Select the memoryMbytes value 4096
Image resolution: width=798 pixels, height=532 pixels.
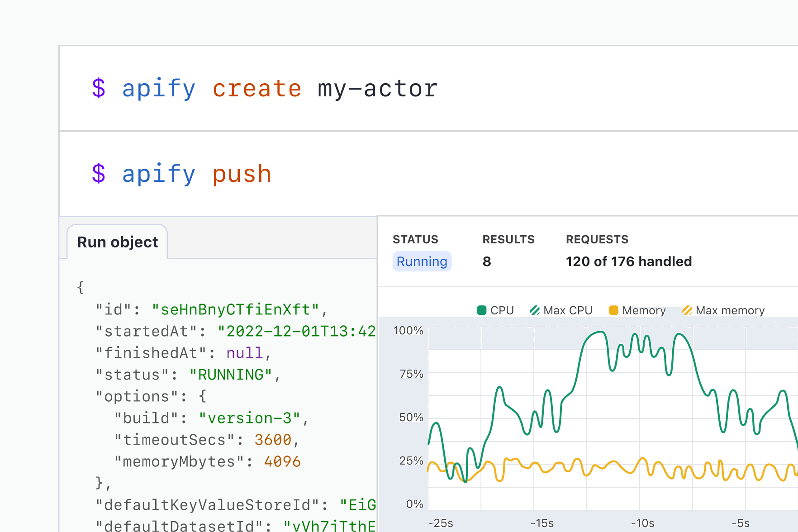[283, 462]
